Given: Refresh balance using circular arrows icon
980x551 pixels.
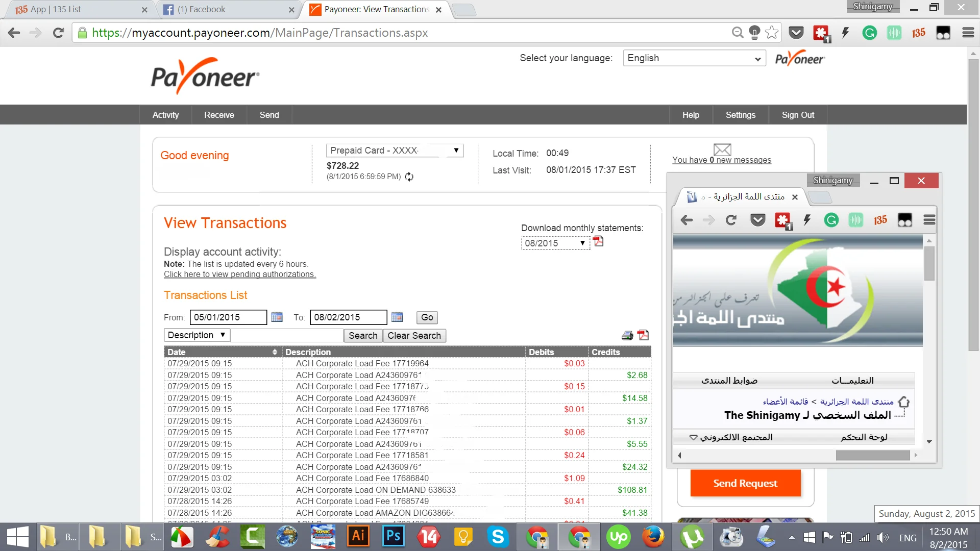Looking at the screenshot, I should click(409, 177).
